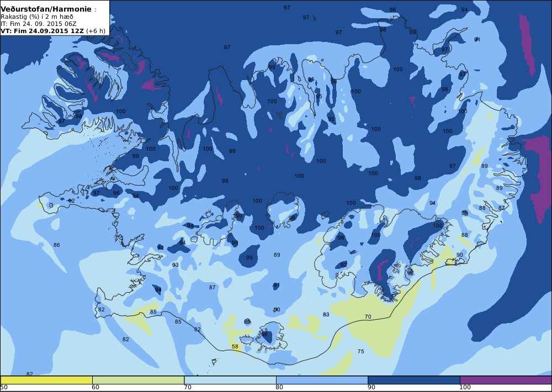The width and height of the screenshot is (552, 392).
Task: Select the 'Rakastig (%) í 2 m hæð' caption
Action: point(37,17)
